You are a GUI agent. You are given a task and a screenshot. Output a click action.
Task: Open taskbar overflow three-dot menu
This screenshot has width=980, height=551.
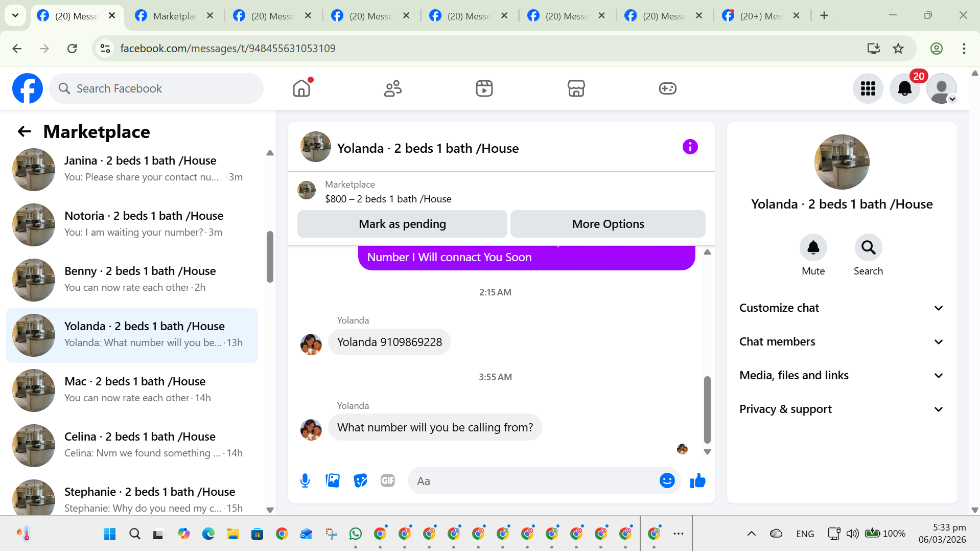coord(679,534)
